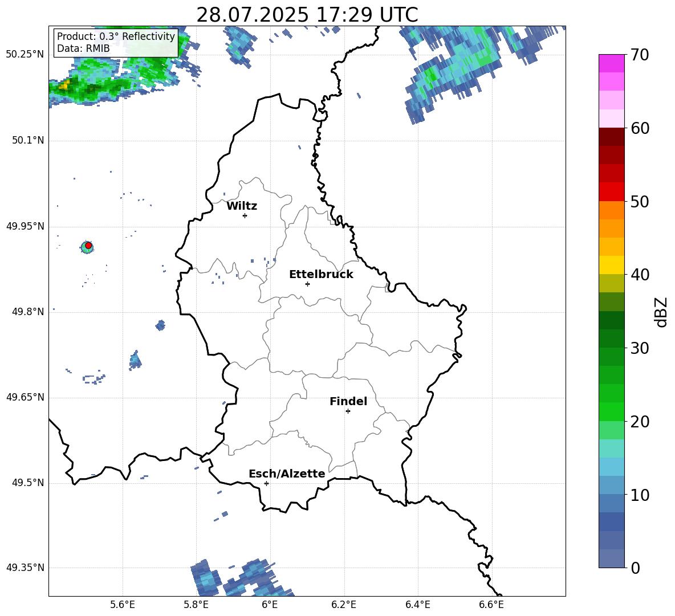Click the Data: RMIB text
675x616 pixels.
tap(83, 48)
